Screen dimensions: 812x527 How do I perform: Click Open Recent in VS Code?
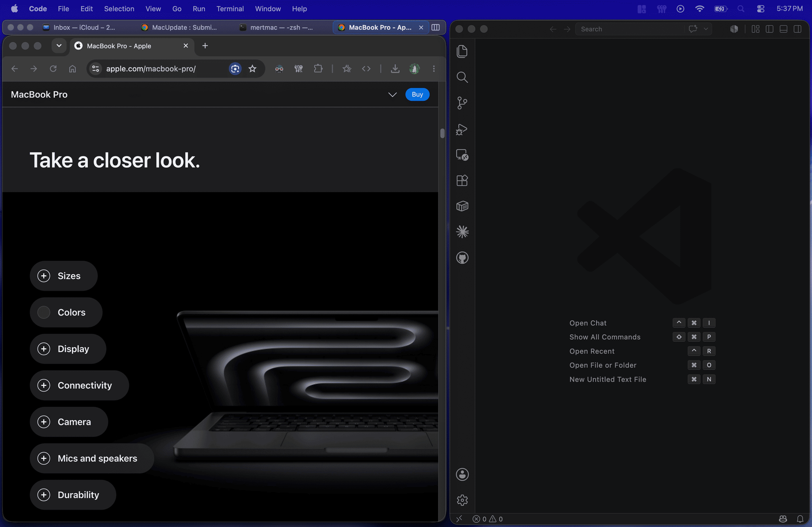(x=592, y=352)
